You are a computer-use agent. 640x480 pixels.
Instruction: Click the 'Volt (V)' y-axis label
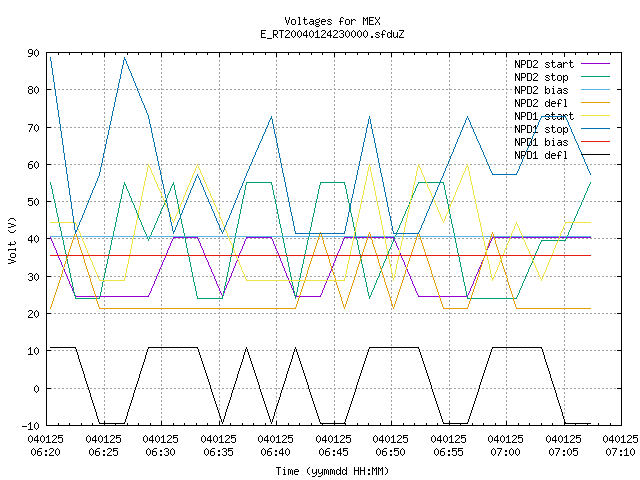point(13,240)
